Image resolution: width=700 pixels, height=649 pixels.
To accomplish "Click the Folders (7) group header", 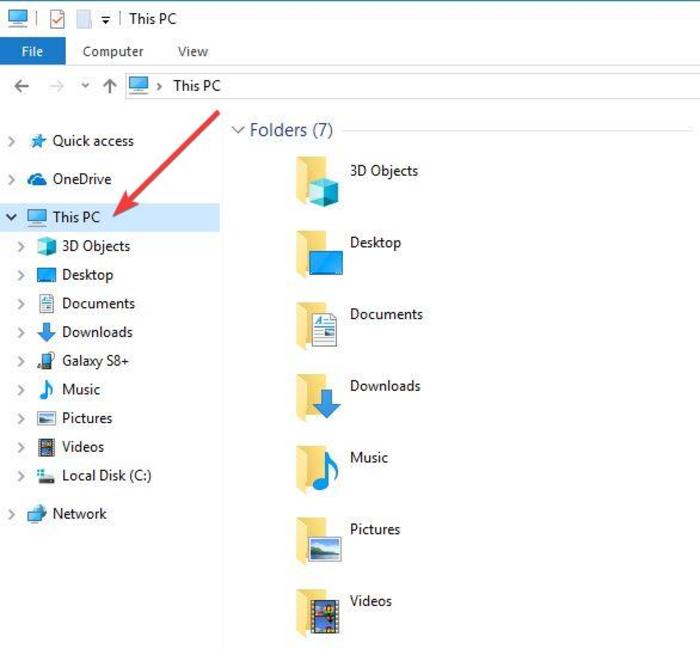I will tap(291, 130).
